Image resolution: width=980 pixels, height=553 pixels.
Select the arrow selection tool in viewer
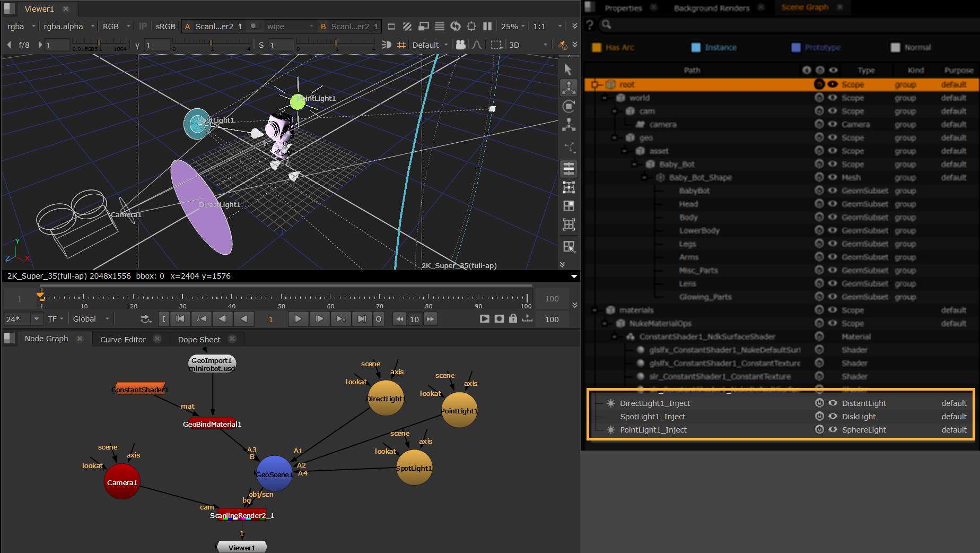point(568,70)
